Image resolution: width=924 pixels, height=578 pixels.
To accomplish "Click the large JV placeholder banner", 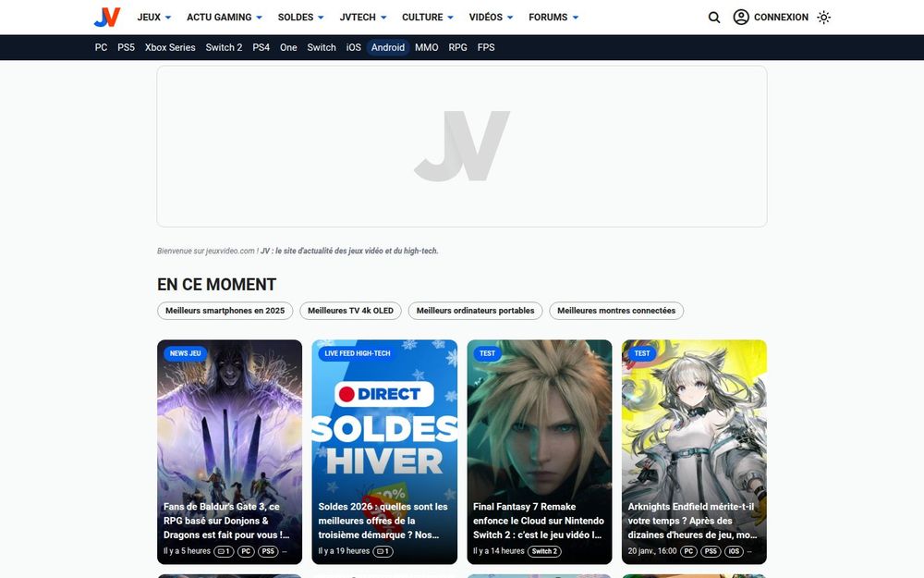I will tap(461, 146).
